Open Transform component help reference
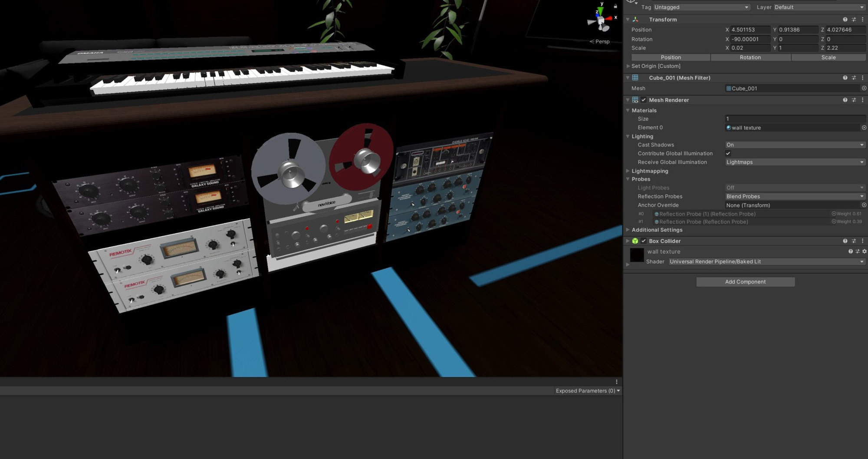 845,20
